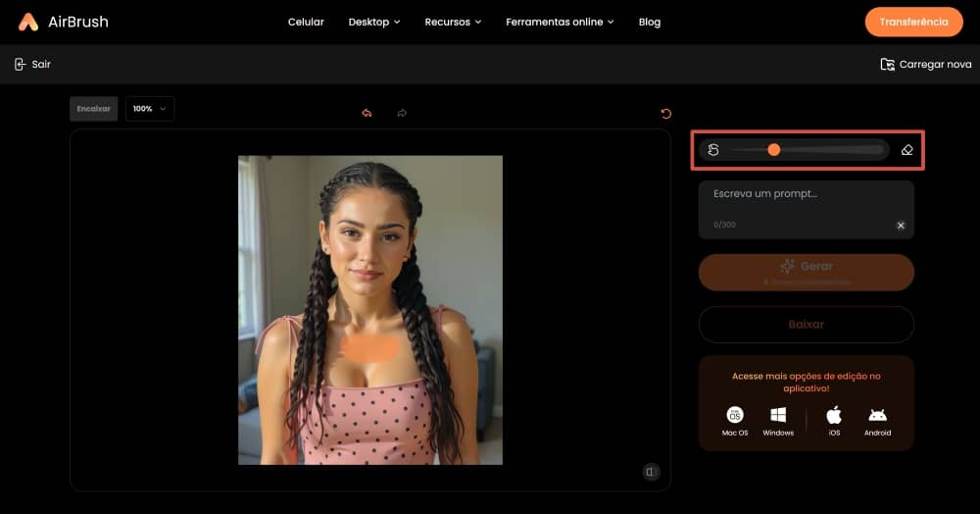Click Carregar nova to upload another image
Viewport: 980px width, 514px height.
926,65
